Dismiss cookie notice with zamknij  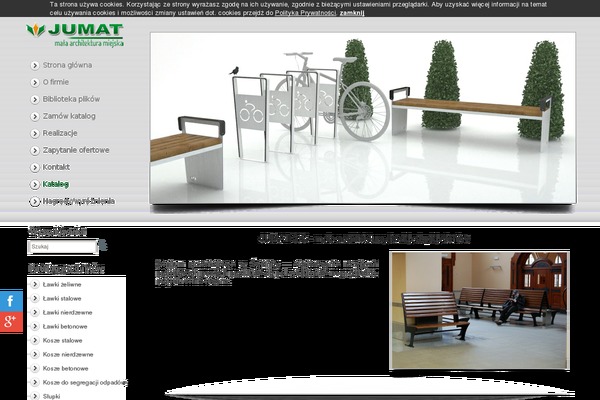pos(352,13)
